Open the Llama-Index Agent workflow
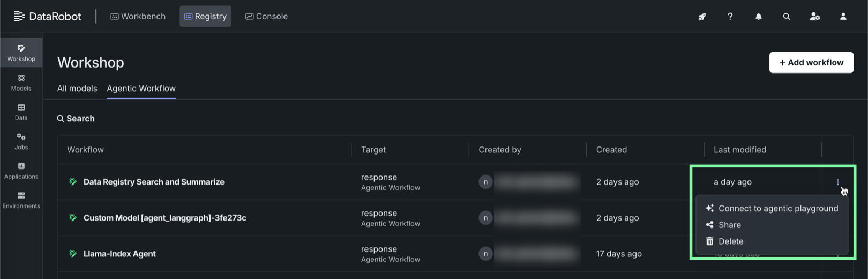Screen dimensions: 868x279 point(119,254)
